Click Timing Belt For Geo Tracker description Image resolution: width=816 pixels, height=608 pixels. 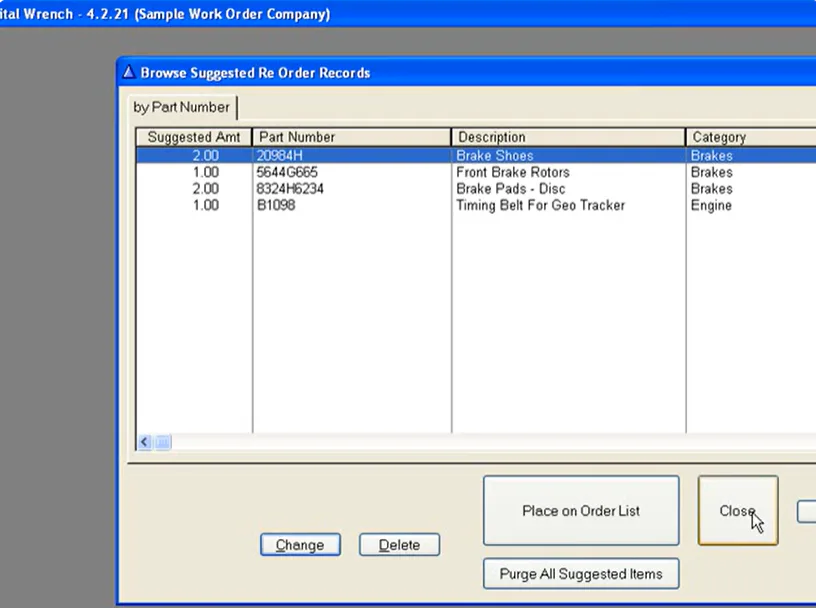click(x=540, y=205)
